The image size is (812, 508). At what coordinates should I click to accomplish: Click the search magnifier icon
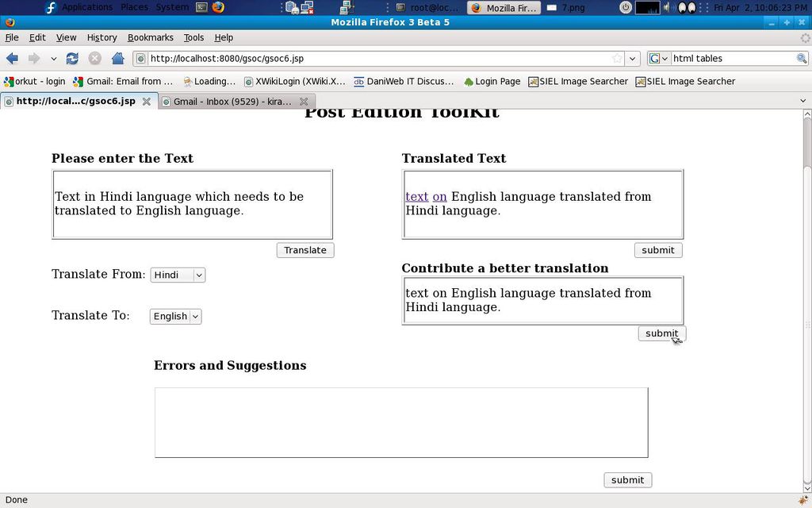[802, 58]
